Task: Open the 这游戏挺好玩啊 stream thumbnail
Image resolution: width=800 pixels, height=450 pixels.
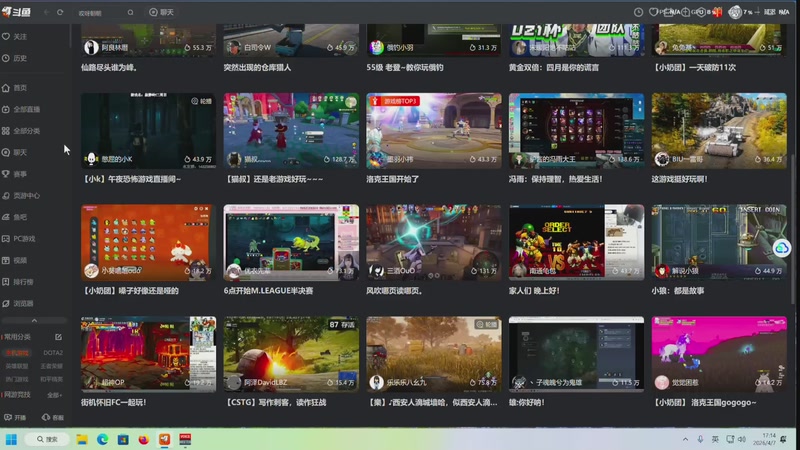Action: pos(719,131)
